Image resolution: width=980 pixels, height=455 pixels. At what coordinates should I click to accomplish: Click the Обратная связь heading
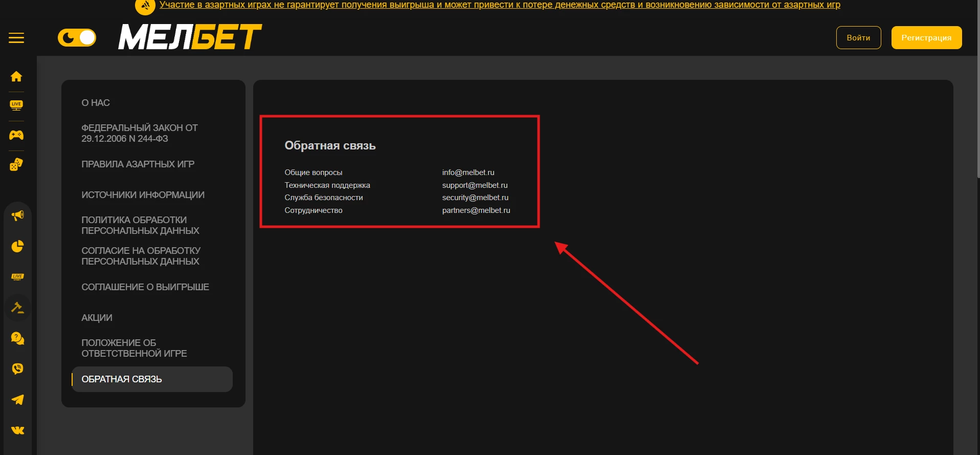[330, 146]
